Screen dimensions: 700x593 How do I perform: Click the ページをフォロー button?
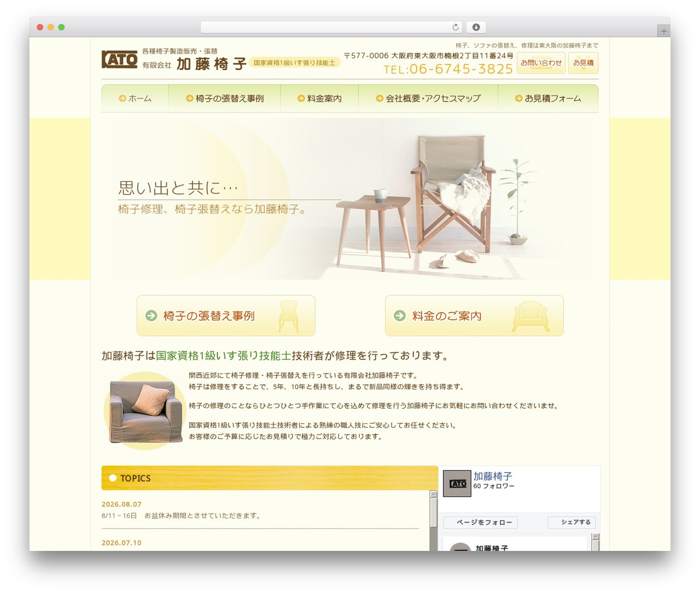coord(480,522)
